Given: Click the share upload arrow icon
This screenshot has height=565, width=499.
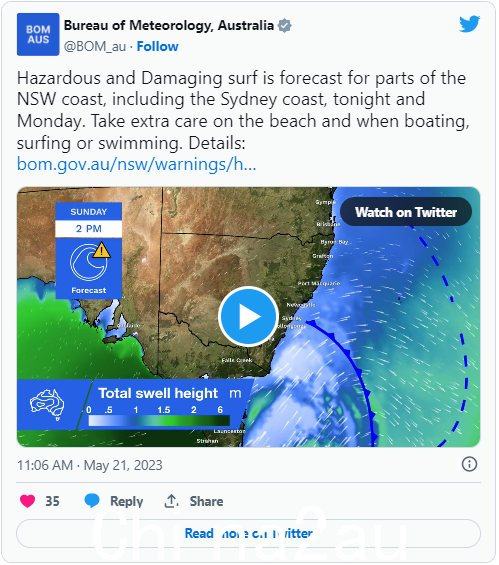Looking at the screenshot, I should coord(172,503).
